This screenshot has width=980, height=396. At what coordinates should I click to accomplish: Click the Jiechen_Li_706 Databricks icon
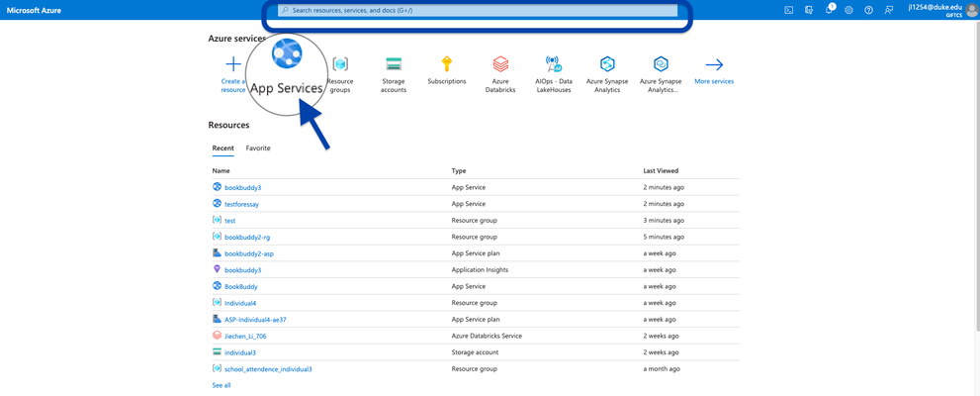(217, 336)
